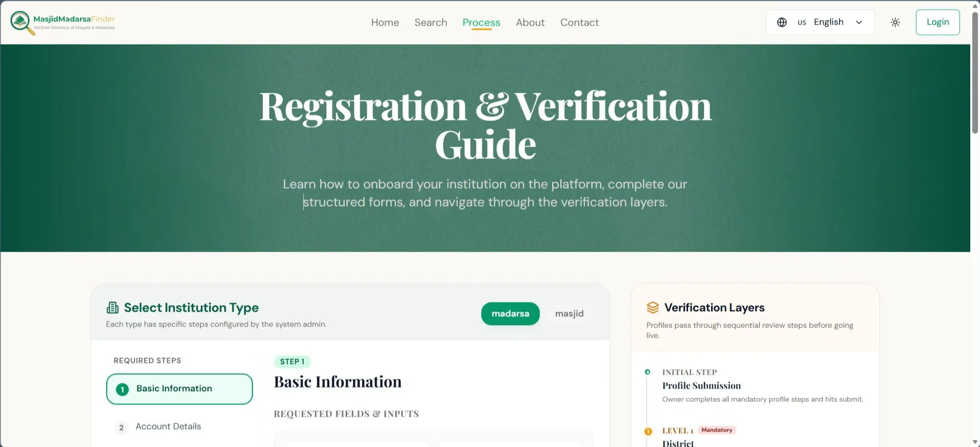
Task: Open the Contact page
Action: pyautogui.click(x=579, y=23)
